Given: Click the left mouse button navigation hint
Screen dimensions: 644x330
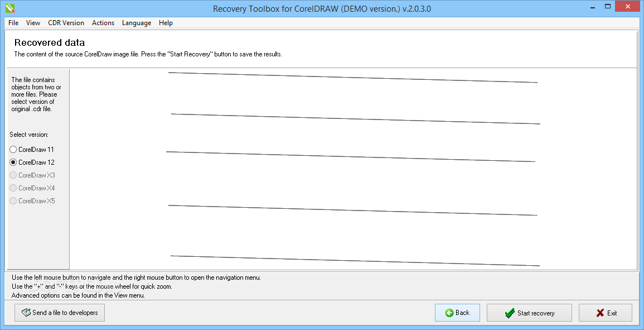Looking at the screenshot, I should click(x=136, y=278).
